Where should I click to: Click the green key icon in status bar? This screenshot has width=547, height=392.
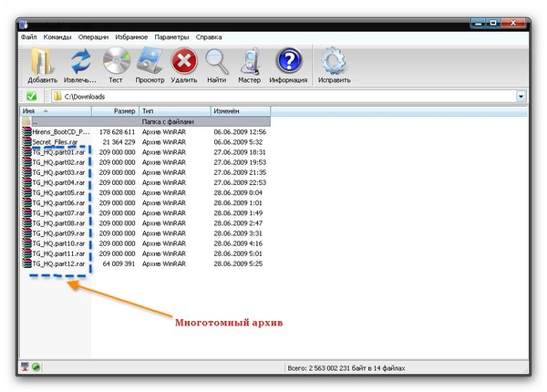[x=36, y=366]
